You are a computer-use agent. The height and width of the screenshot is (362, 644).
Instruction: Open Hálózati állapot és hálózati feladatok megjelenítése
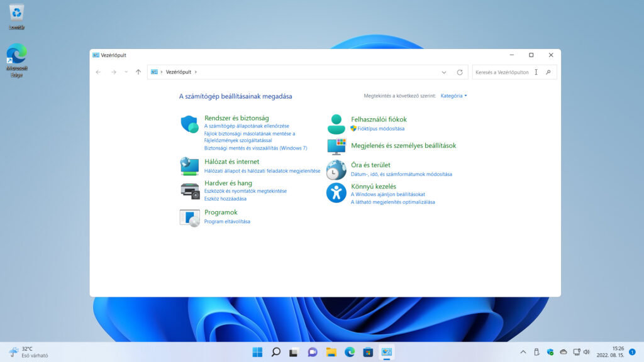[262, 171]
